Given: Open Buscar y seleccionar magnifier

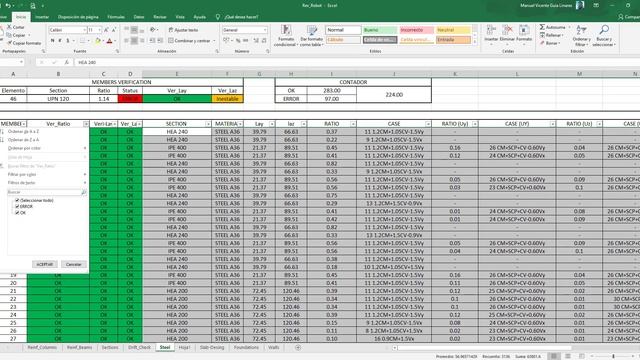Looking at the screenshot, I should (x=604, y=35).
